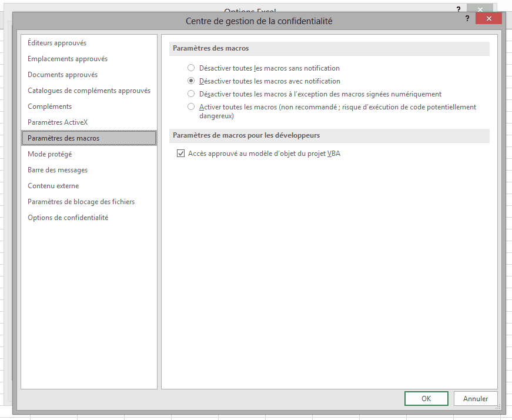Select macros signées numériquement exception option
The height and width of the screenshot is (420, 512).
[191, 94]
